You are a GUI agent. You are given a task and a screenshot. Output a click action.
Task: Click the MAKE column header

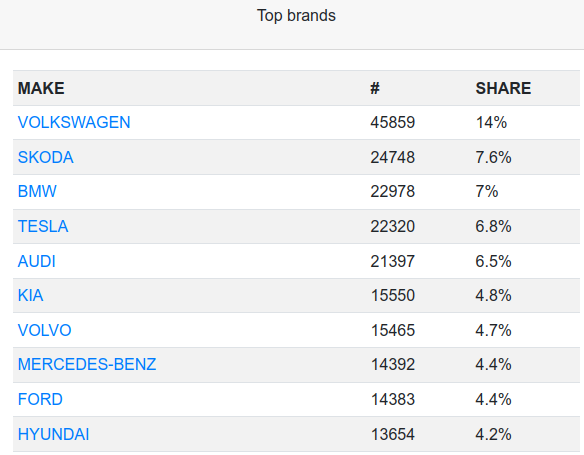pos(41,88)
